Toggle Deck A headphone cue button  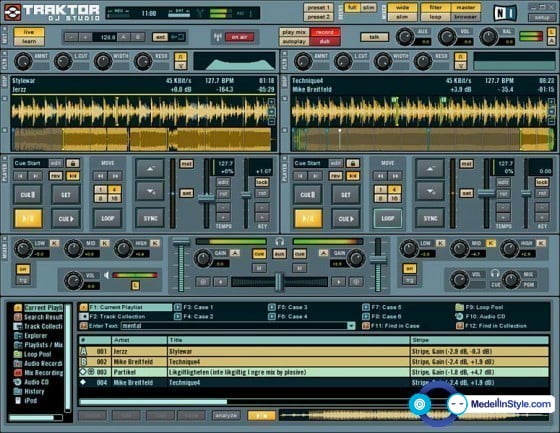(259, 254)
